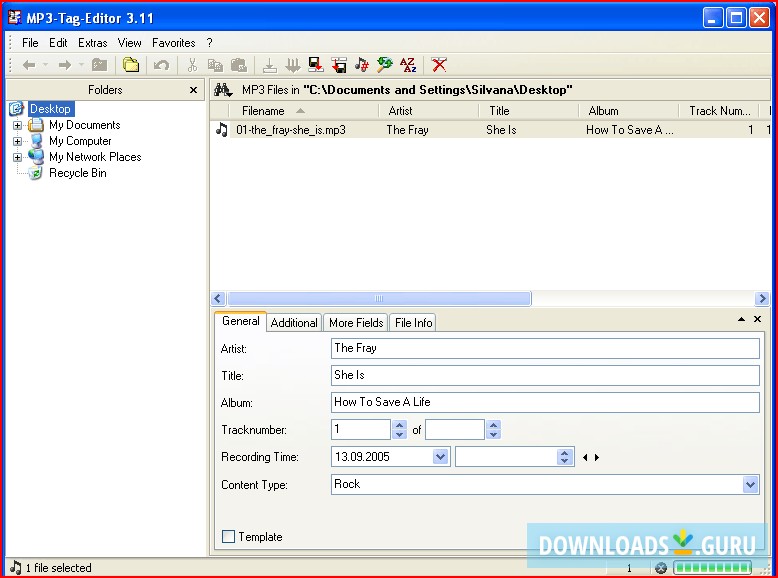Click the AZ case conversion icon

point(408,65)
